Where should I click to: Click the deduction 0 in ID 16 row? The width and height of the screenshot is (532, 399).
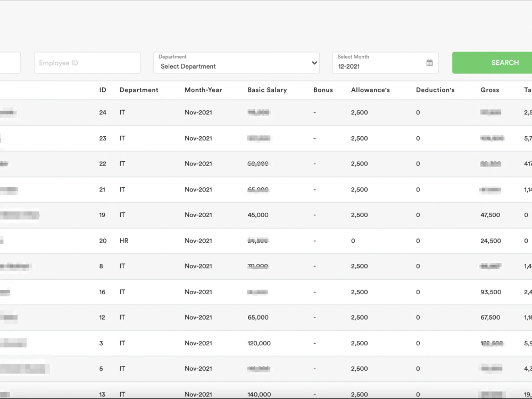point(418,292)
